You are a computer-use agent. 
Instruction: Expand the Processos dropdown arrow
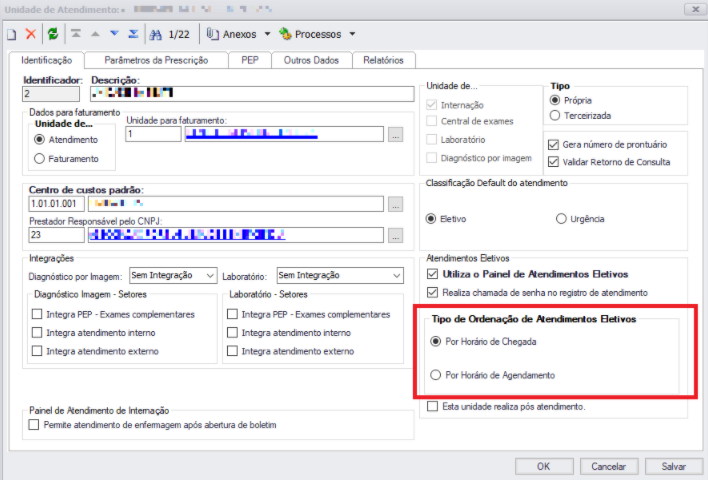coord(353,34)
